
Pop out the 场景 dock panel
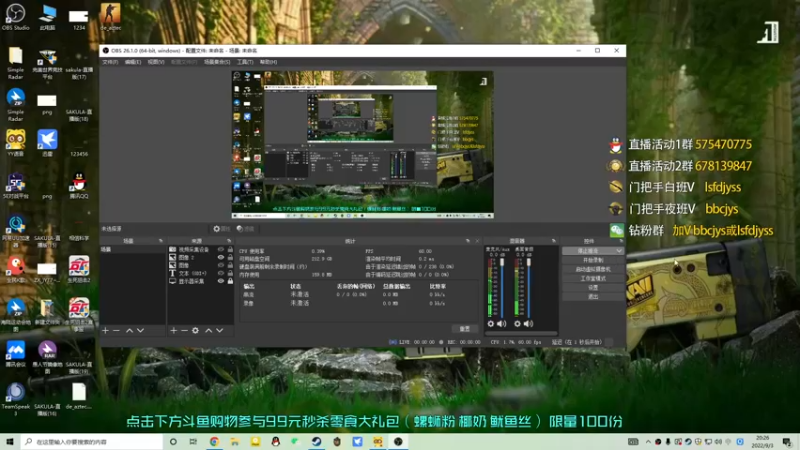pos(161,241)
